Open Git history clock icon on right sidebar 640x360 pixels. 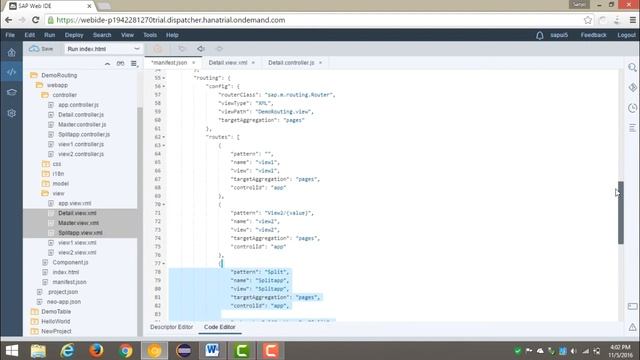(x=632, y=108)
